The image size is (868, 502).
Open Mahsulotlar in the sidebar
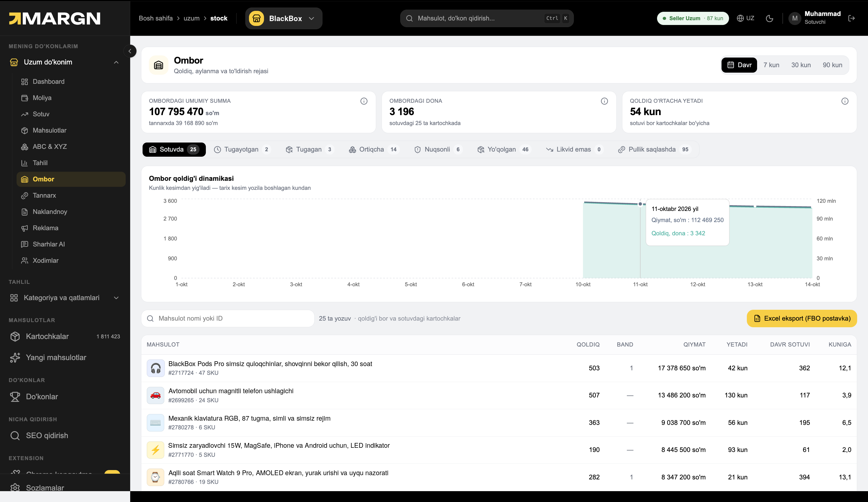tap(71, 130)
